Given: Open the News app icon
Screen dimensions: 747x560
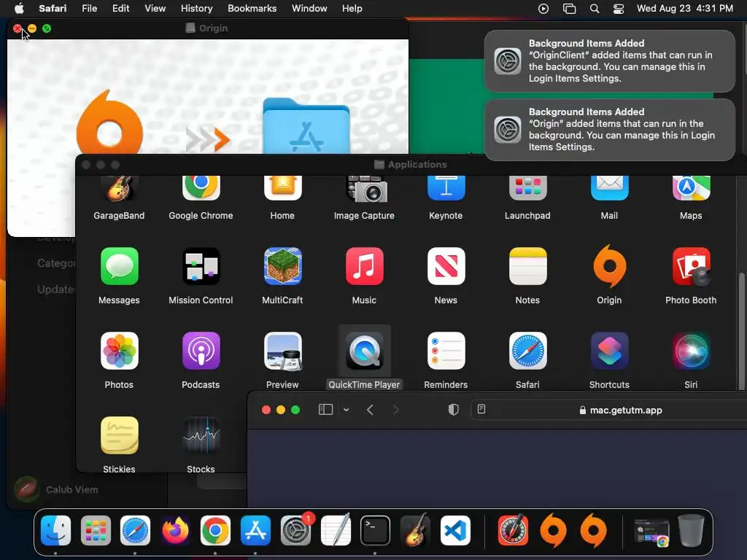Looking at the screenshot, I should (x=446, y=266).
